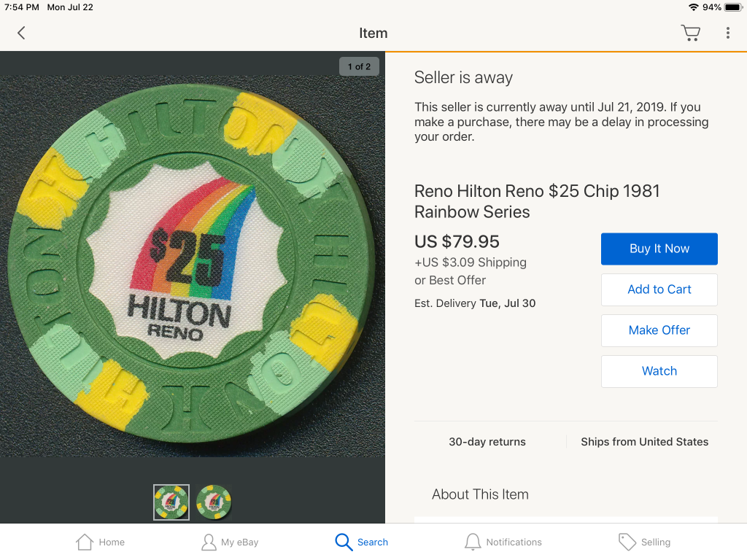Open the About This Item section

[480, 494]
